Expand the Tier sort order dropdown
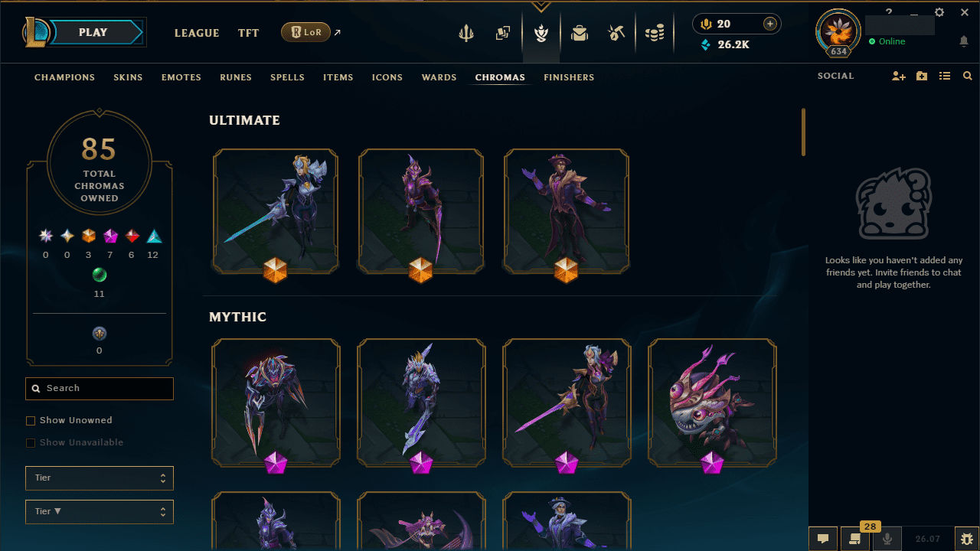980x551 pixels. click(x=100, y=512)
